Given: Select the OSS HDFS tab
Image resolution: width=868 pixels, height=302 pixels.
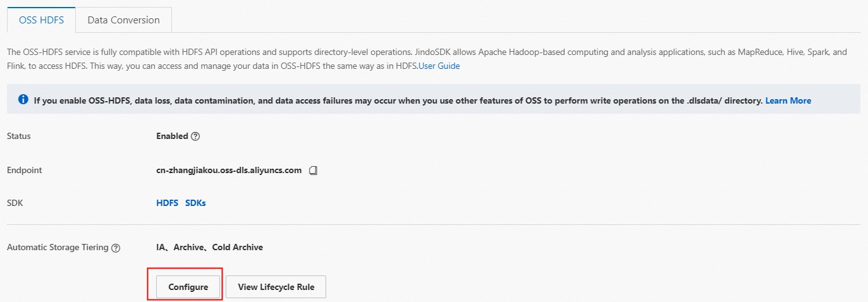Looking at the screenshot, I should (x=41, y=20).
